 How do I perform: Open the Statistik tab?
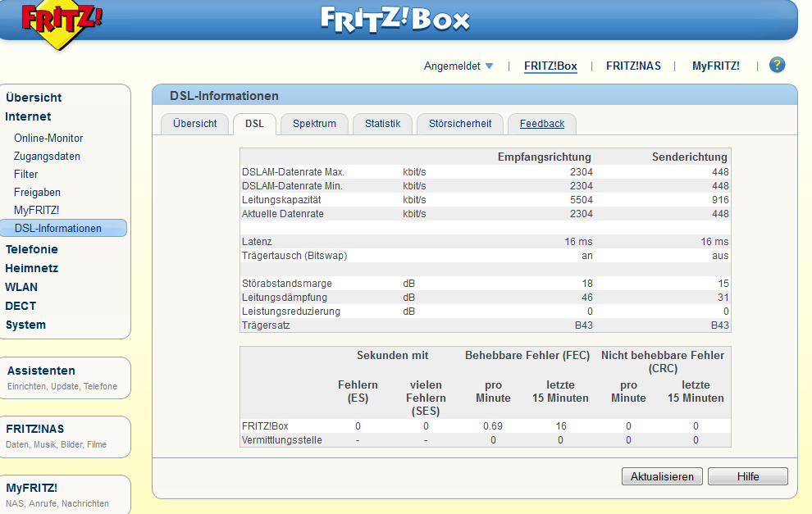point(382,124)
